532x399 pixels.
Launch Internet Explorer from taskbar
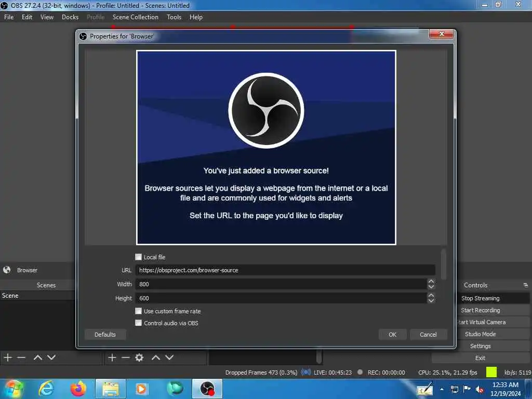(46, 389)
